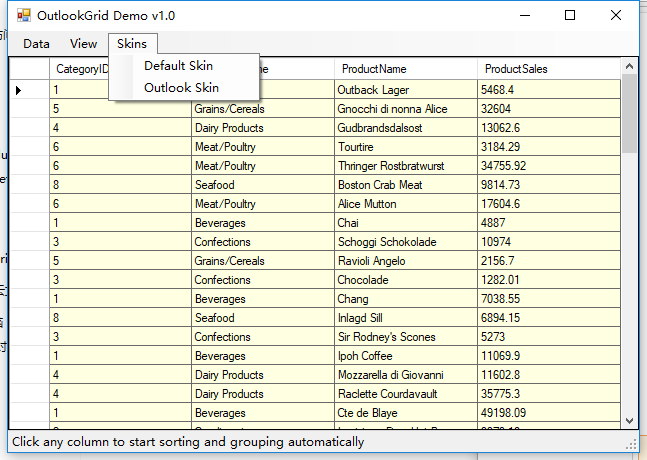The width and height of the screenshot is (647, 460).
Task: Click the sales value 13062.6
Action: [549, 127]
